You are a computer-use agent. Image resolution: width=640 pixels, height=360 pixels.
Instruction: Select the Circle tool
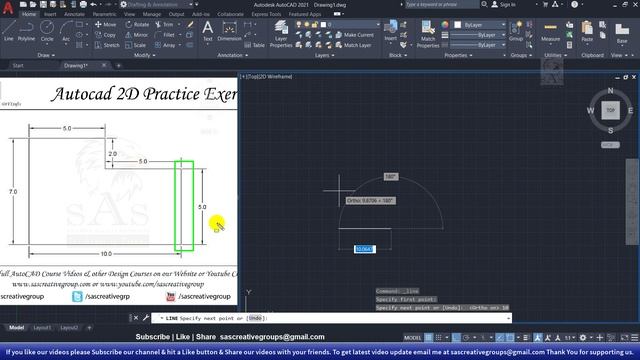[x=47, y=31]
